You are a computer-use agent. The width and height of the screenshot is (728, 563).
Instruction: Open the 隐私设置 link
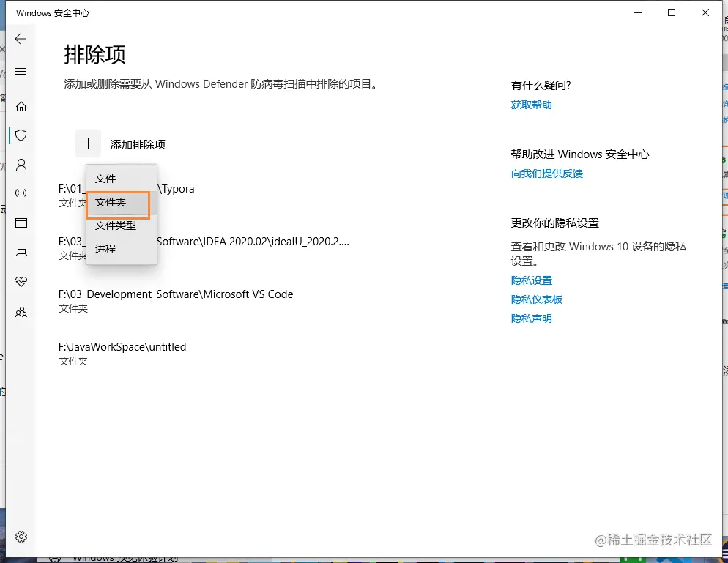click(531, 280)
